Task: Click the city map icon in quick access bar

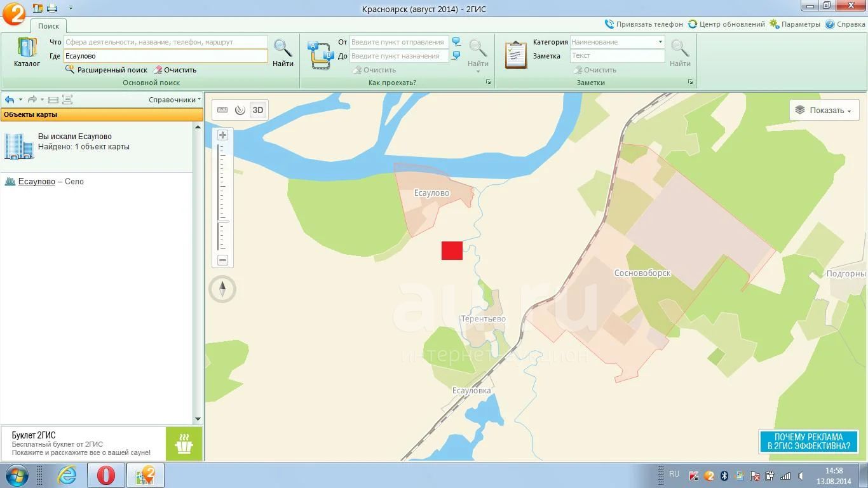Action: (x=37, y=8)
